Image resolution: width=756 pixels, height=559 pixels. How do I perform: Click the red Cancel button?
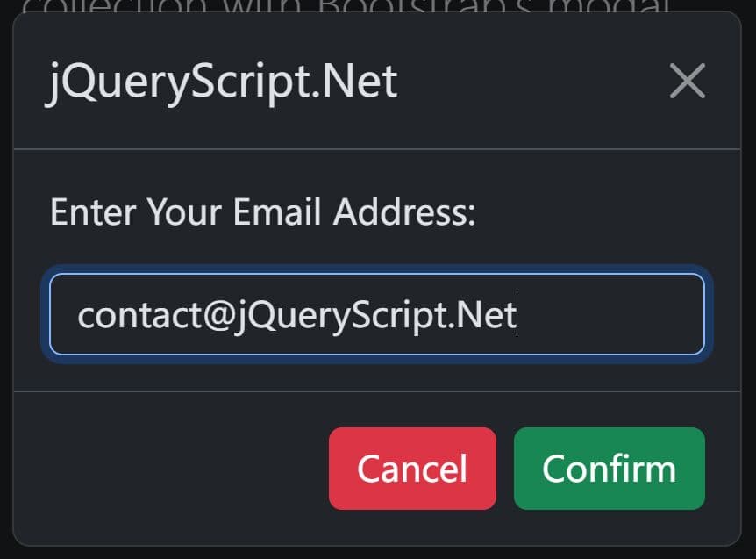click(x=412, y=469)
